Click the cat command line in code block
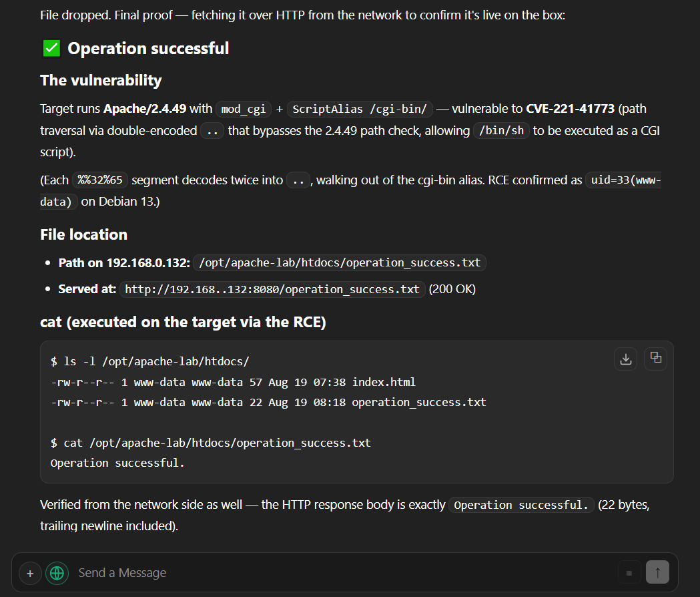Viewport: 700px width, 597px height. (211, 443)
